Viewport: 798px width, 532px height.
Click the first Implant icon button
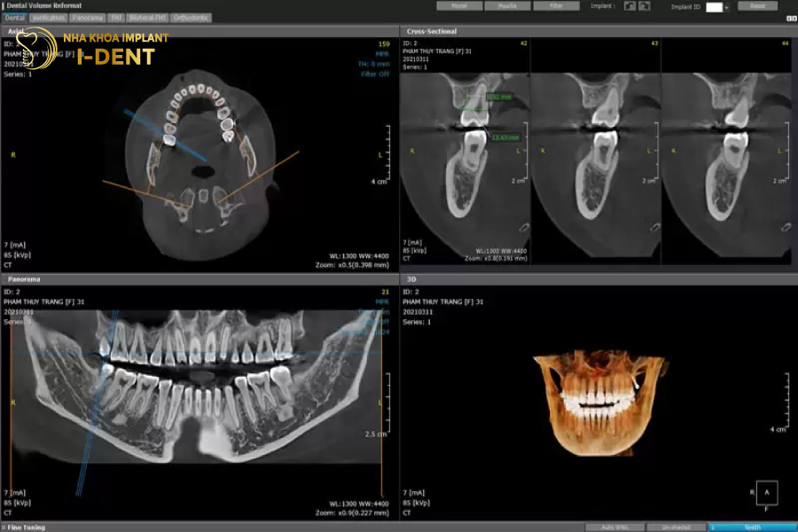pyautogui.click(x=630, y=6)
